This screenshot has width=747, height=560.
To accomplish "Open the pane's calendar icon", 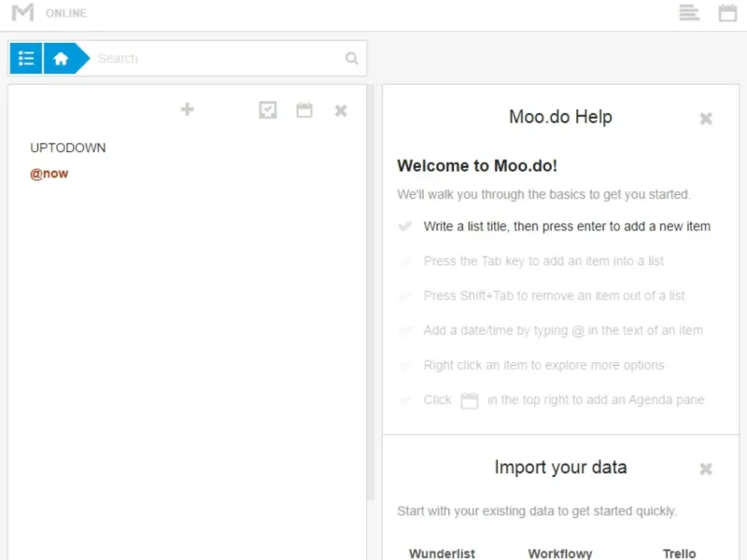I will 304,110.
